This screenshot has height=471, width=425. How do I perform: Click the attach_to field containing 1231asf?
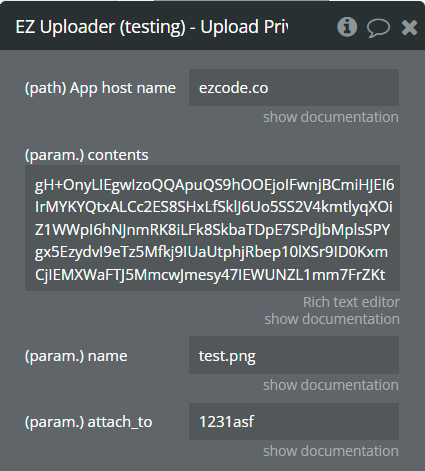(294, 421)
